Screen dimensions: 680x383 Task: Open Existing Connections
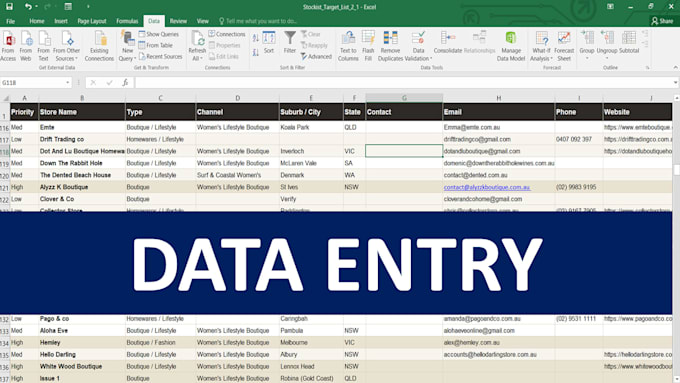pos(99,47)
